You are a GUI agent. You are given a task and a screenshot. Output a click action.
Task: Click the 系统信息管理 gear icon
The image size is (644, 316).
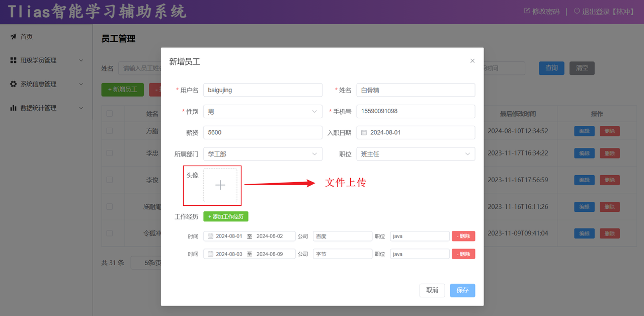click(13, 84)
